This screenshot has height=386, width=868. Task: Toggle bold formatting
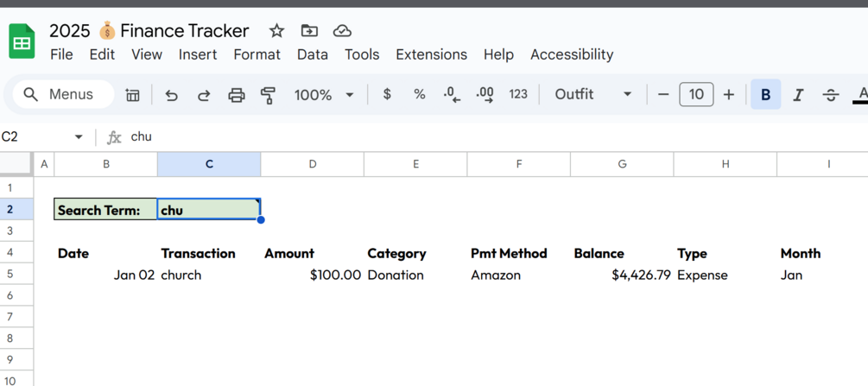coord(765,95)
